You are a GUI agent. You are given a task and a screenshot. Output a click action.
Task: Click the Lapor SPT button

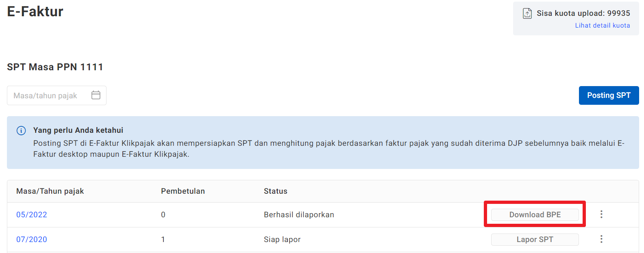click(x=535, y=240)
